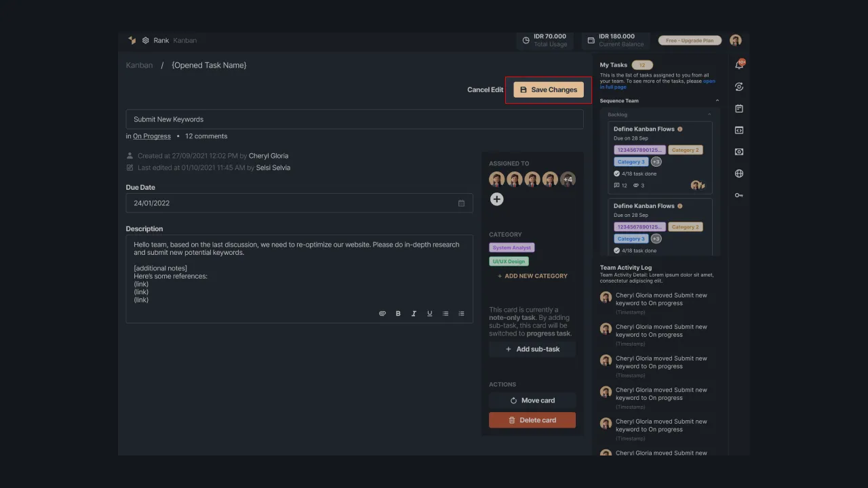This screenshot has height=488, width=868.
Task: Open the 'open in full page' link in My Tasks
Action: pyautogui.click(x=658, y=84)
